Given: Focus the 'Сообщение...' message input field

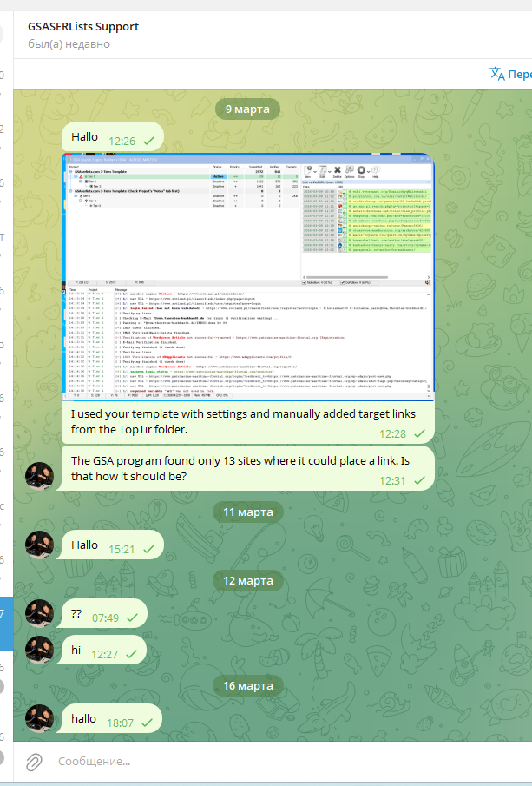Looking at the screenshot, I should pos(260,762).
